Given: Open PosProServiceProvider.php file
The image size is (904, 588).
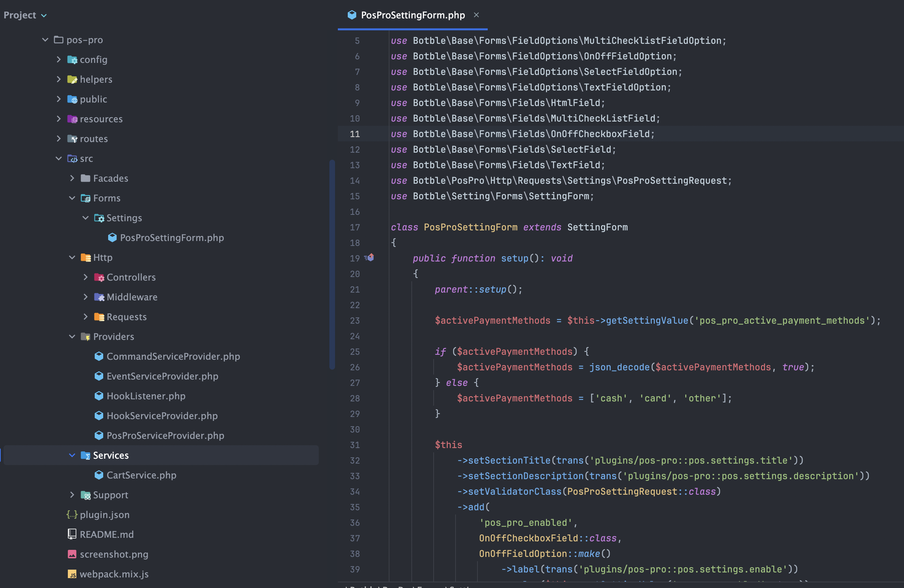Looking at the screenshot, I should pyautogui.click(x=165, y=435).
